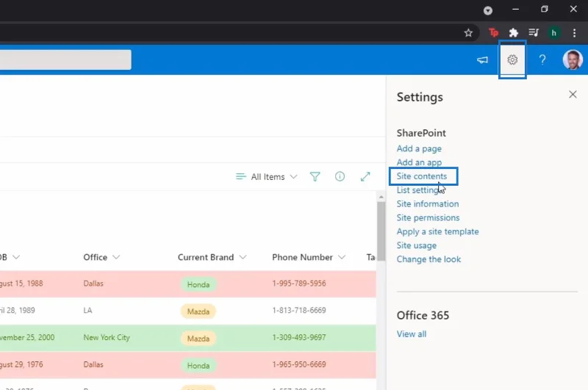Open Site contents link
Image resolution: width=588 pixels, height=390 pixels.
(x=421, y=176)
